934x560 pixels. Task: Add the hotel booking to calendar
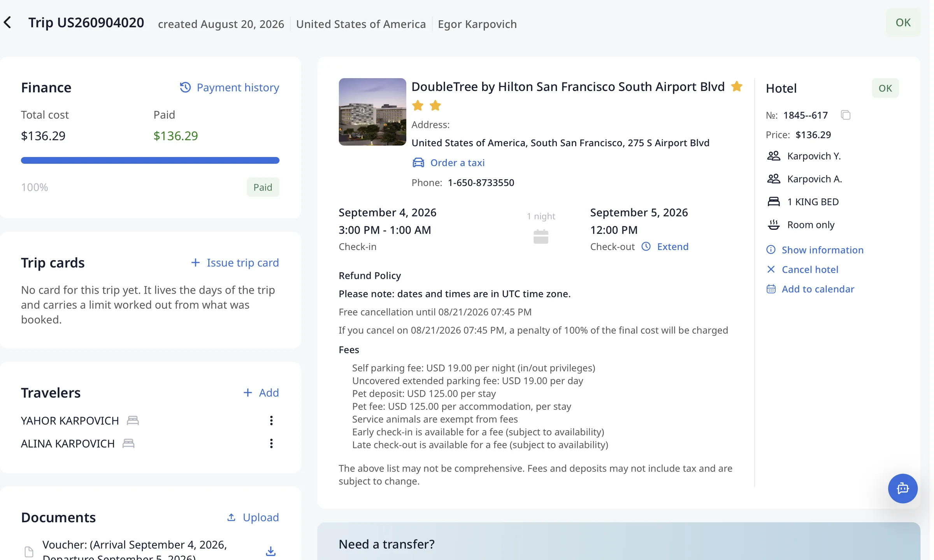pos(810,289)
